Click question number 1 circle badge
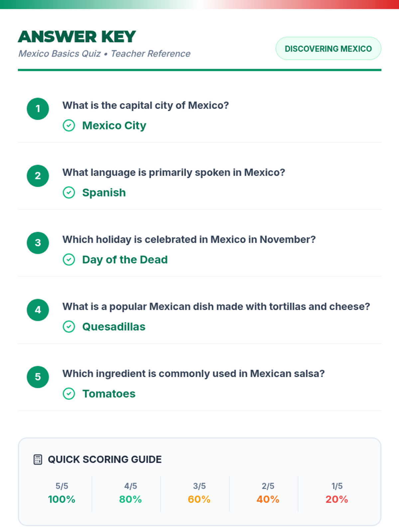This screenshot has height=532, width=399. point(38,109)
